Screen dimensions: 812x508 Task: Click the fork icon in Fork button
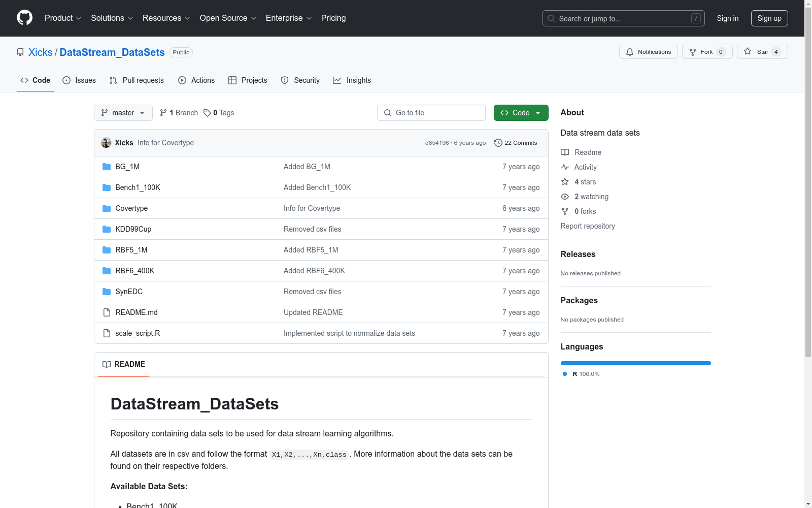tap(693, 52)
